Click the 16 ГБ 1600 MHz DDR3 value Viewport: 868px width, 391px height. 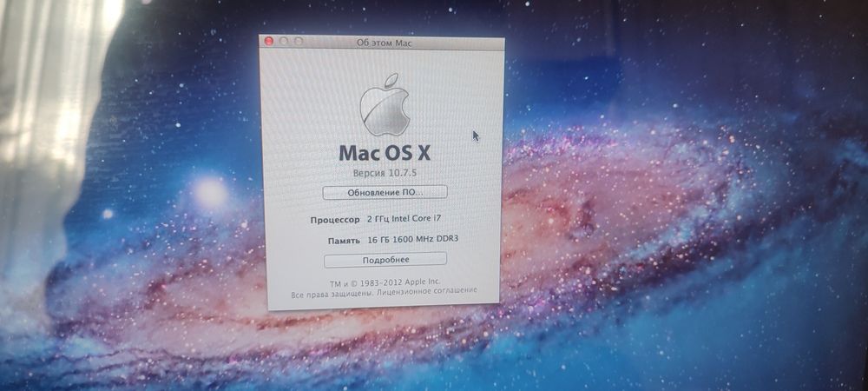tap(413, 240)
